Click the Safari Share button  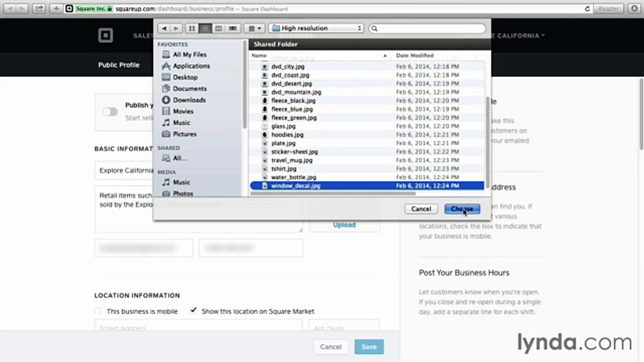coord(39,9)
